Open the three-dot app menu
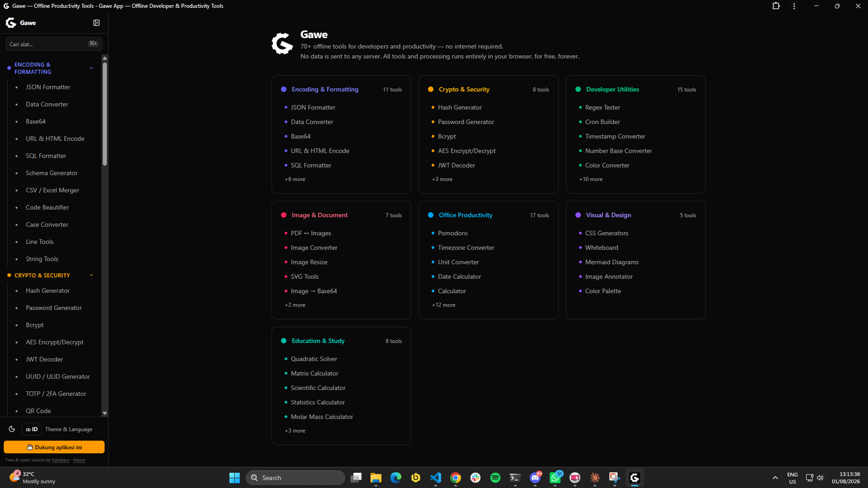868x488 pixels. 794,6
